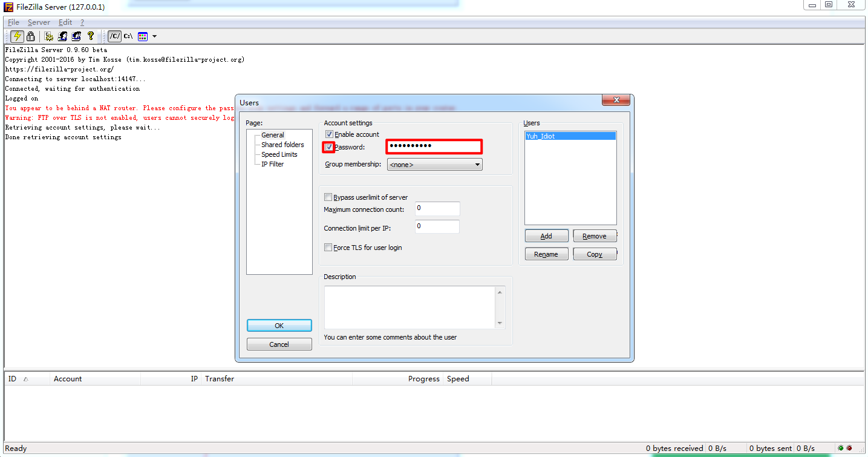Click the 'You can enter some comments' hint text

(390, 337)
